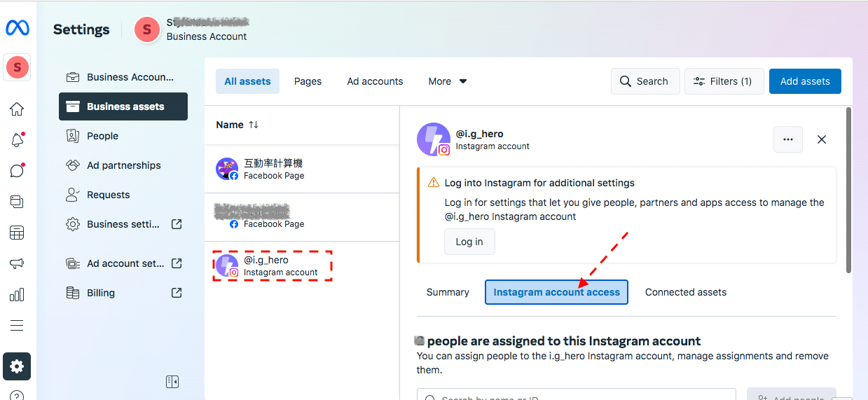Open the red S account avatar in left rail
Image resolution: width=868 pixels, height=400 pixels.
(17, 67)
